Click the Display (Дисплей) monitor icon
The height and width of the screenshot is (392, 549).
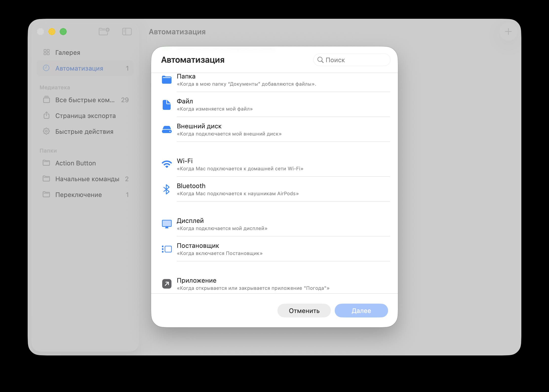[167, 224]
